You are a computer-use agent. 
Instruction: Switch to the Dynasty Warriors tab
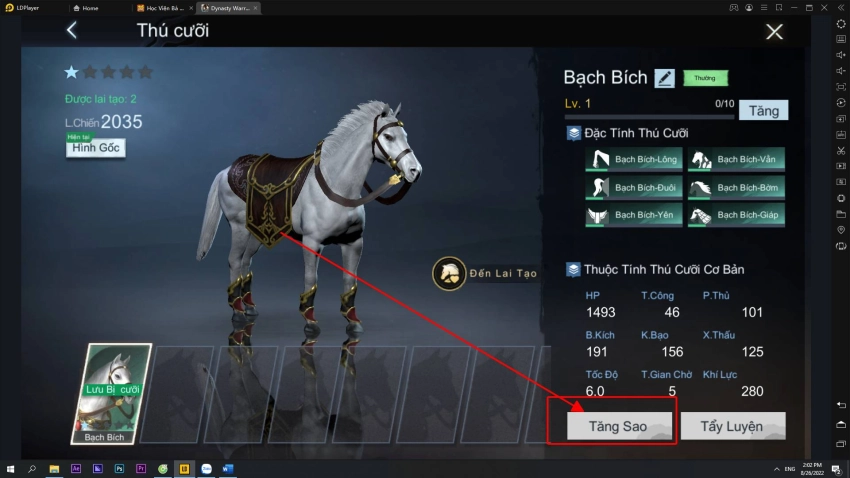[x=226, y=8]
